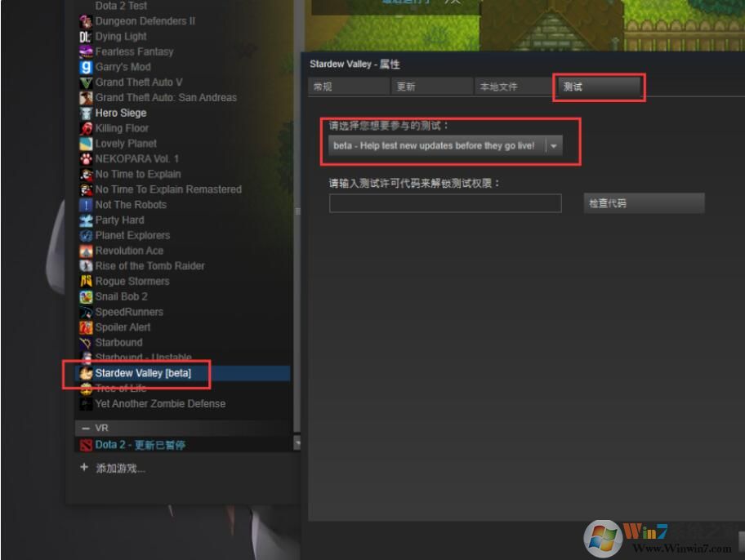Open the beta participation dropdown
Image resolution: width=745 pixels, height=560 pixels.
point(554,144)
